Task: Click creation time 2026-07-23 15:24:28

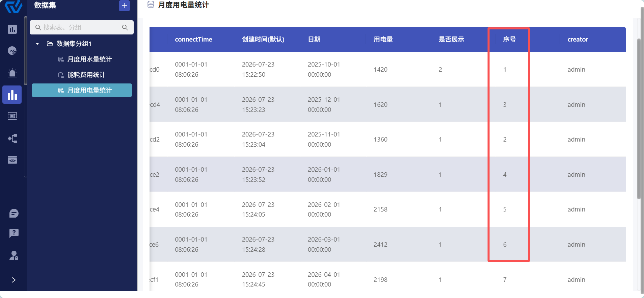Action: click(x=258, y=244)
